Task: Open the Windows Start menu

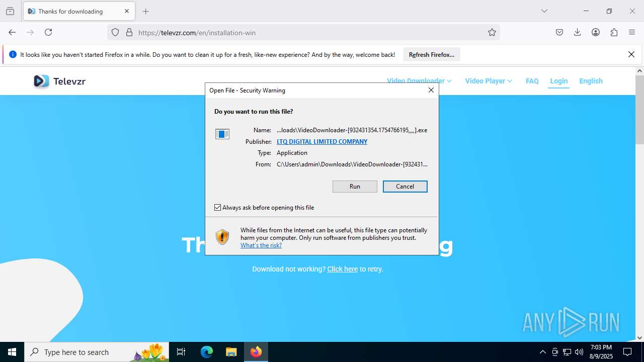Action: click(12, 352)
